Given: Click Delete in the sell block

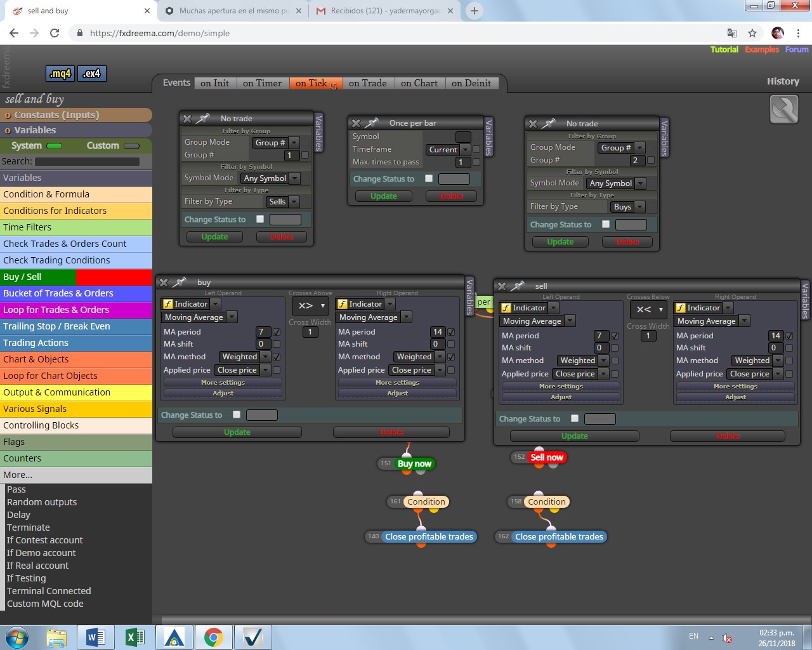Looking at the screenshot, I should (x=728, y=436).
